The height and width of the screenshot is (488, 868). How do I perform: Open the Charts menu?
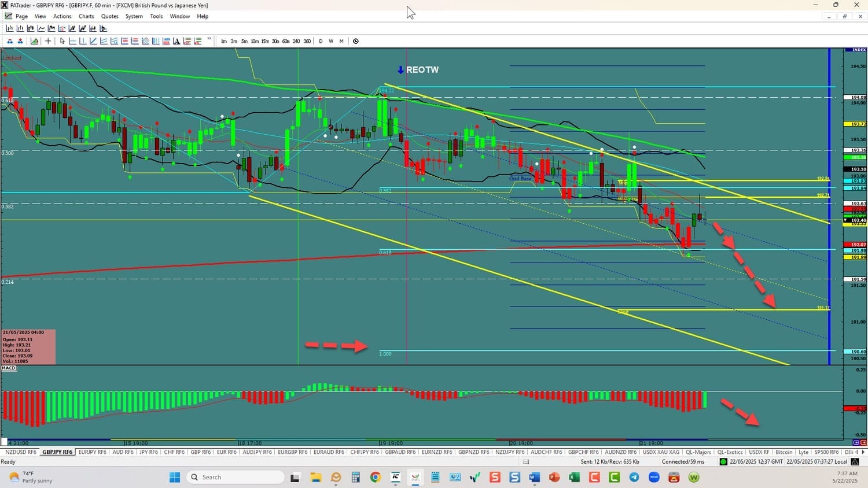click(86, 16)
